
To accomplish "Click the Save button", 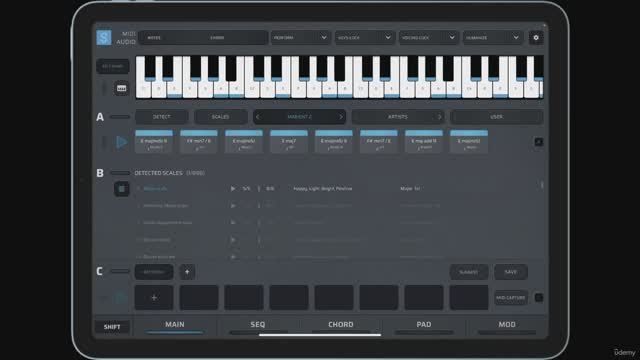I will [511, 272].
